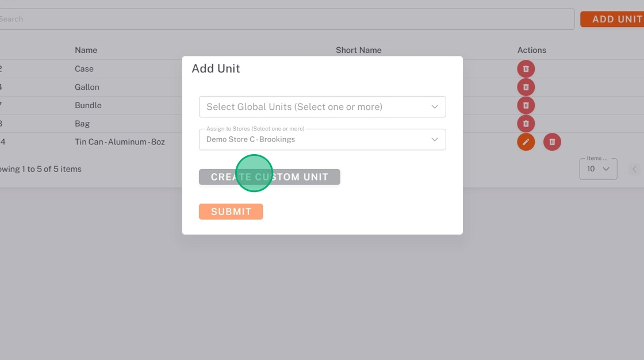Image resolution: width=644 pixels, height=360 pixels.
Task: Submit the Add Unit form
Action: pos(231,212)
